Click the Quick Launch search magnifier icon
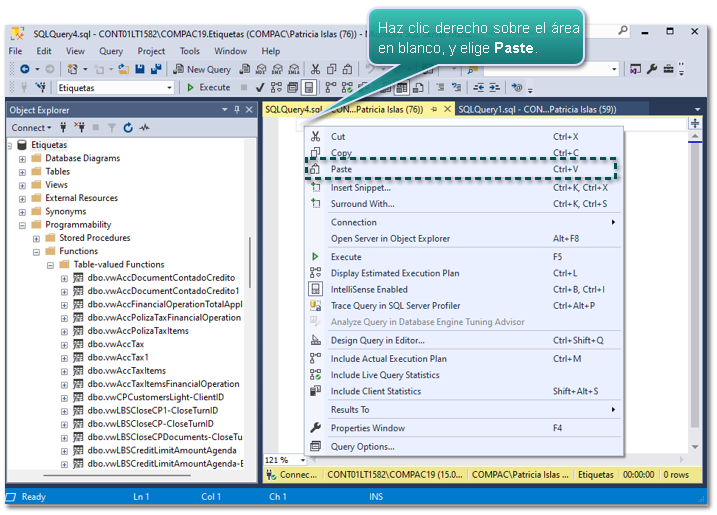Viewport: 717px width, 515px height. click(x=622, y=31)
